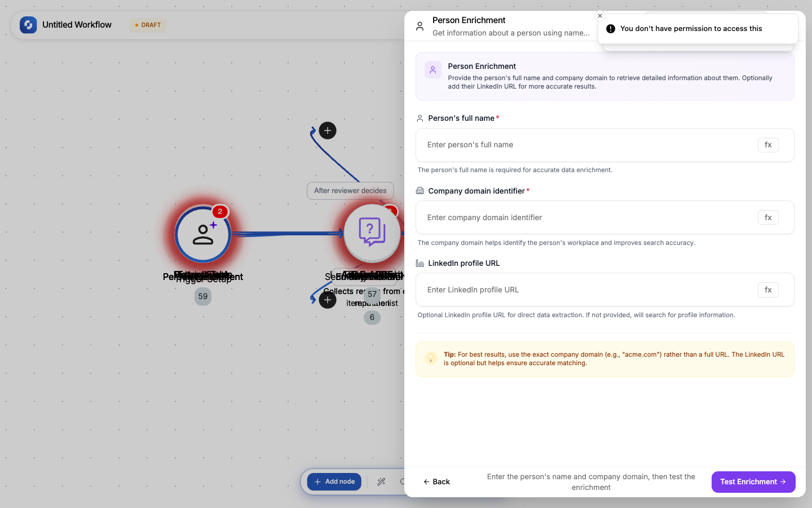Click the Add node button
The height and width of the screenshot is (508, 812).
tap(334, 481)
